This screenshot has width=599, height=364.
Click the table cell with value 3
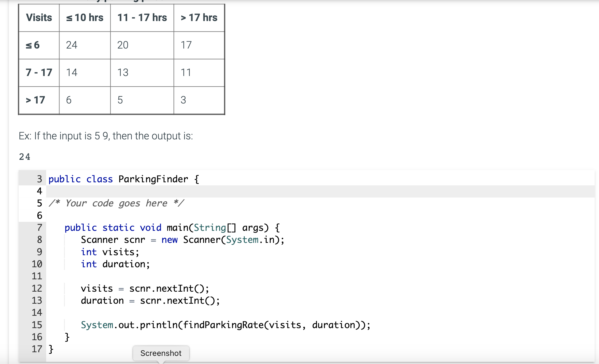click(x=199, y=100)
